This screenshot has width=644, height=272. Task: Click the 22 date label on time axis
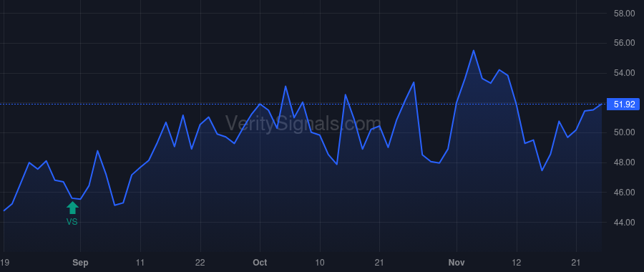(200, 263)
